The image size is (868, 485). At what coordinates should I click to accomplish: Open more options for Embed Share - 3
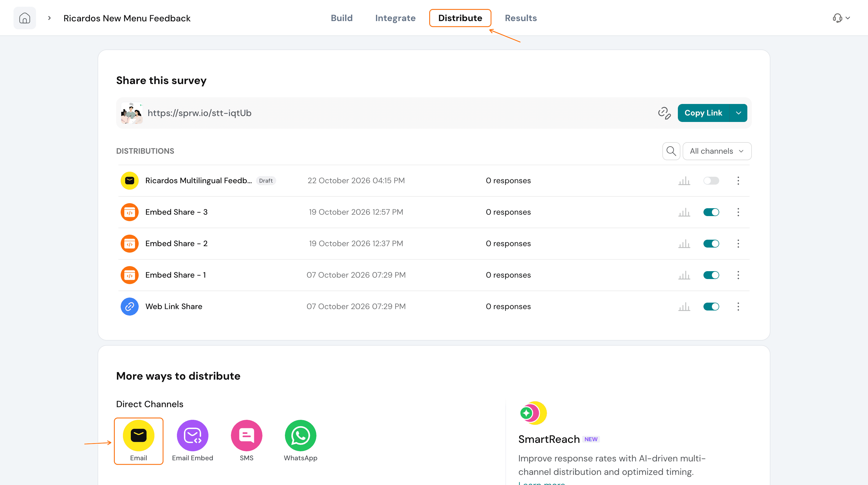pos(738,212)
